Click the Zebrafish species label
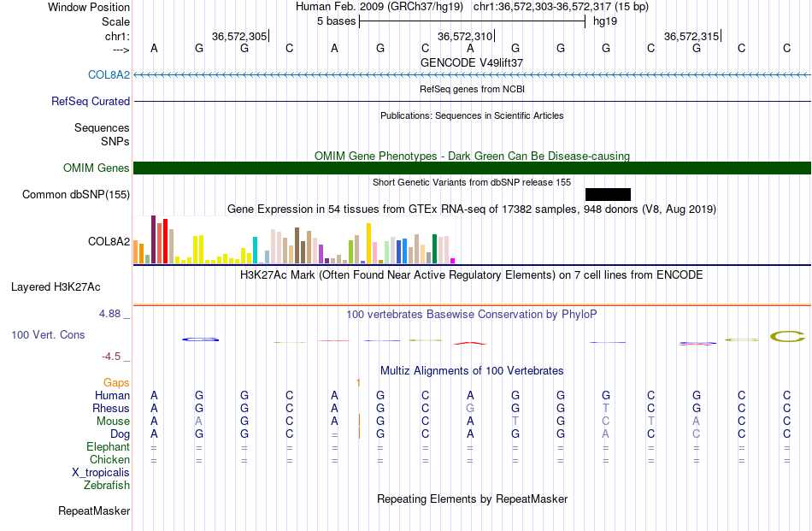 tap(107, 486)
